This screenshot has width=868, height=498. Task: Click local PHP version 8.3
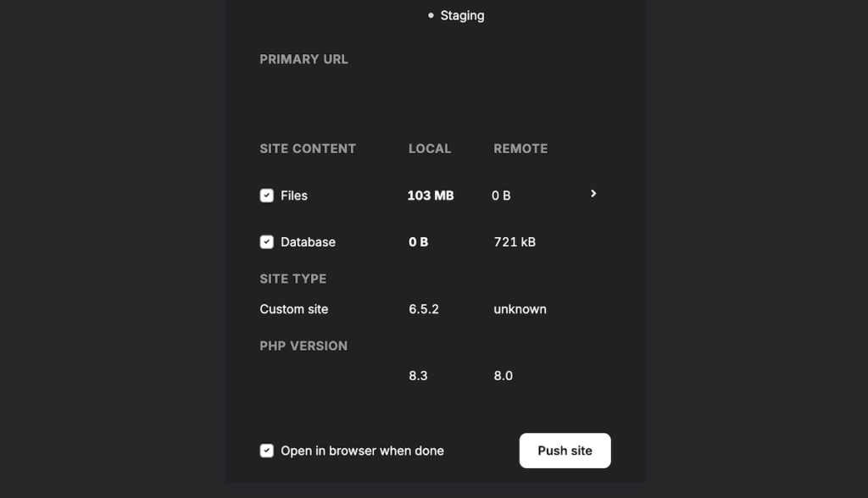[418, 375]
